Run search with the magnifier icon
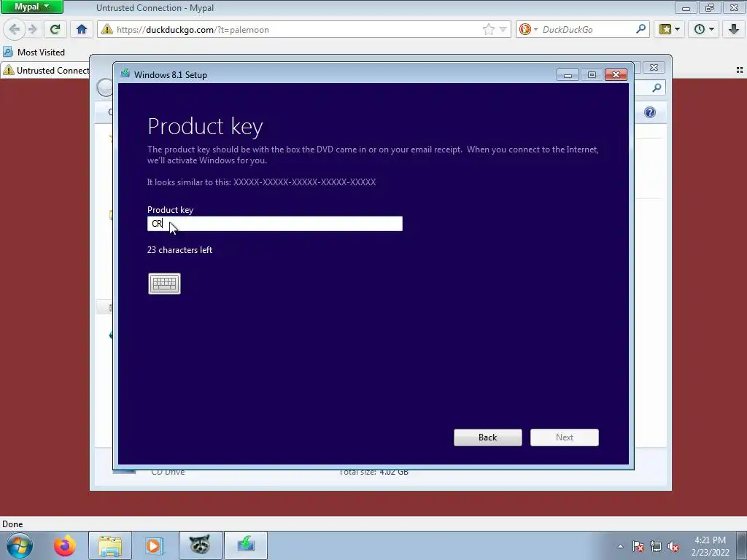747x560 pixels. pyautogui.click(x=640, y=29)
